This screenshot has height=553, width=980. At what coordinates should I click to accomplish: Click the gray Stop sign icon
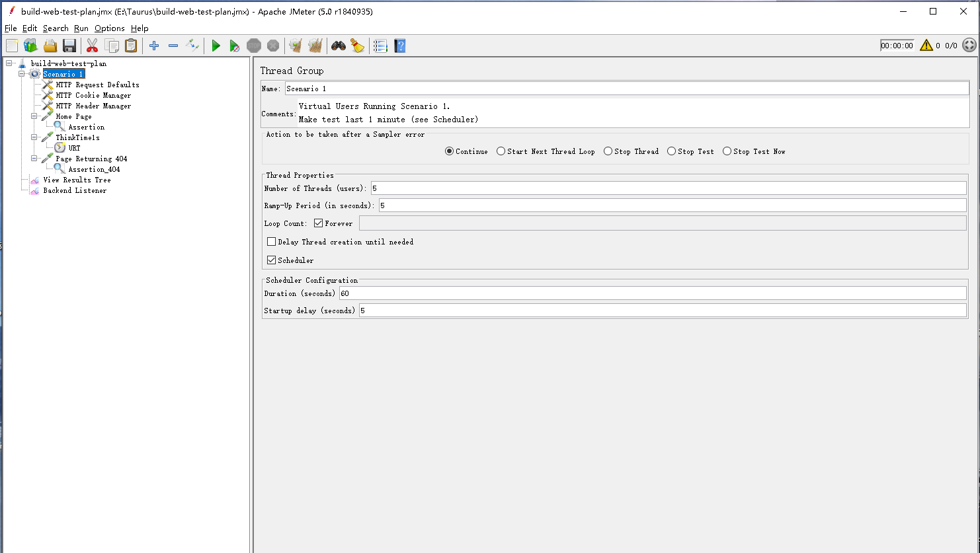click(254, 46)
